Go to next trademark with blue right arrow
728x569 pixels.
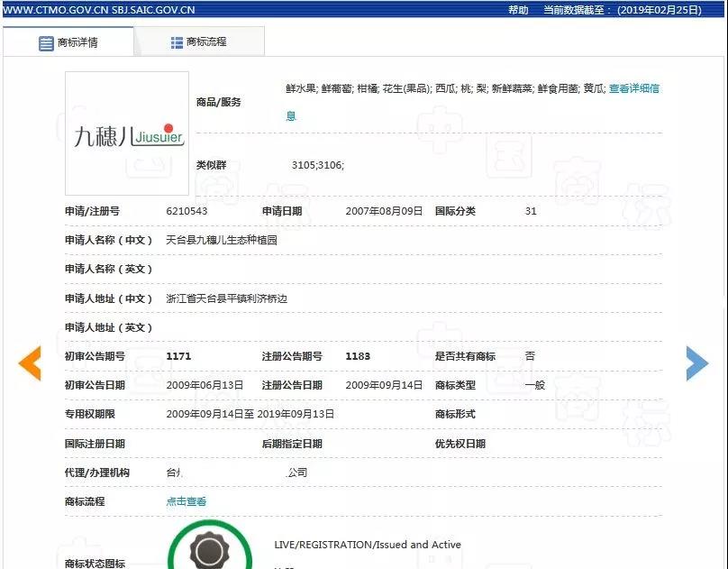[x=696, y=363]
